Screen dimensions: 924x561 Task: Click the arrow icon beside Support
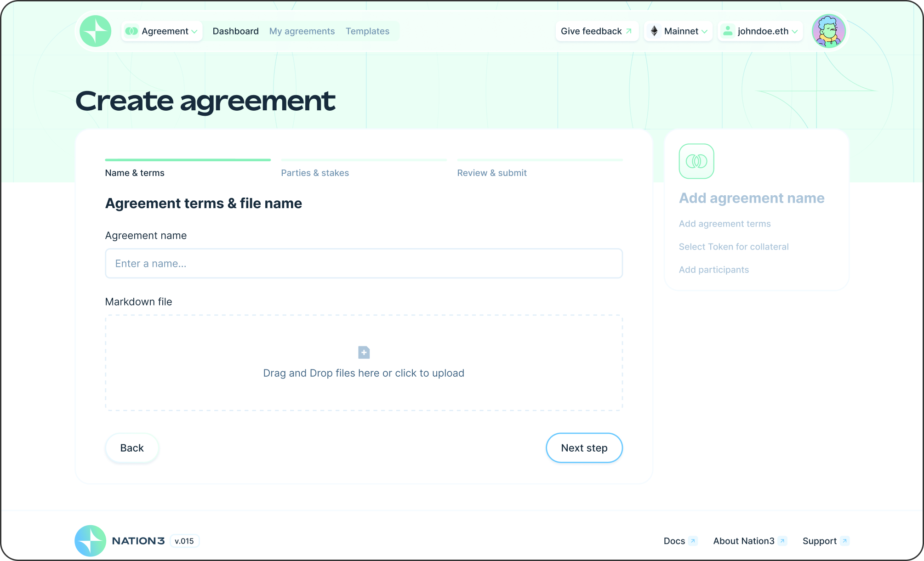(844, 541)
